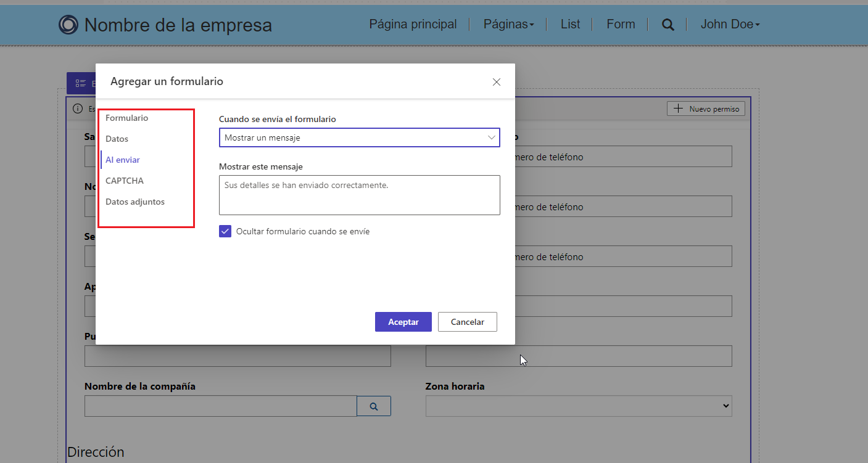Viewport: 868px width, 463px height.
Task: Click the Mostrar este mensaje text box
Action: tap(360, 195)
